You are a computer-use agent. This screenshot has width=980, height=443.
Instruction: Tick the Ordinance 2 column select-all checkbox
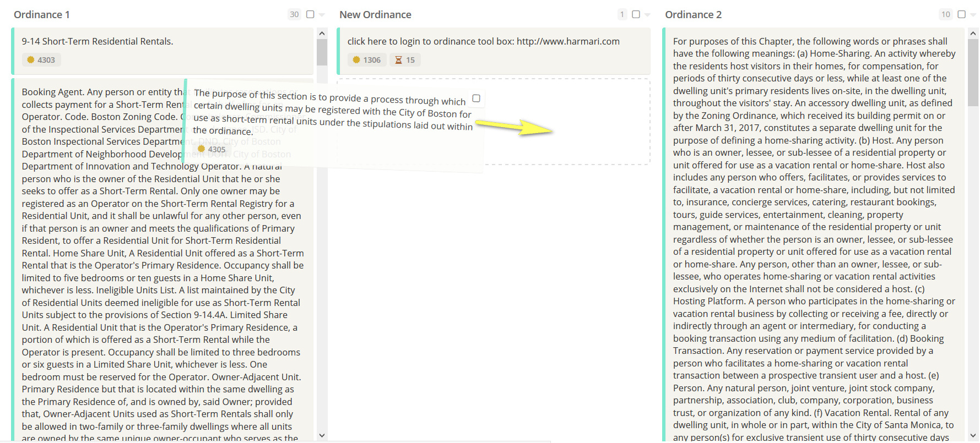coord(961,14)
